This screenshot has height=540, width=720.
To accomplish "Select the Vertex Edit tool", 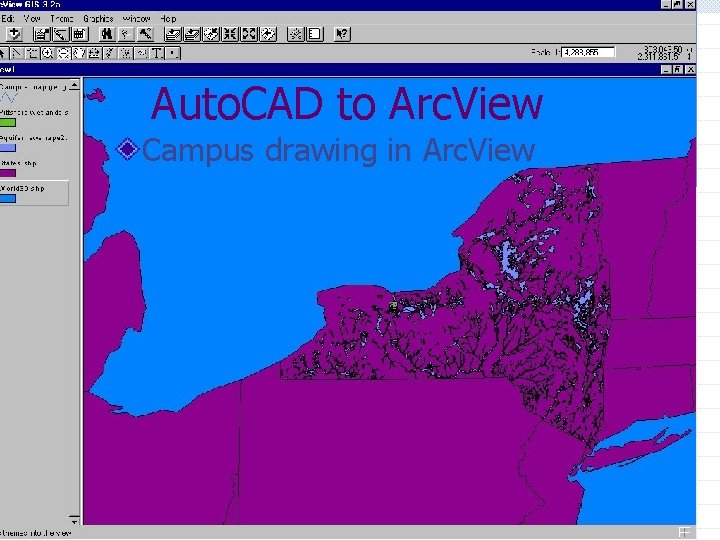I will coord(17,53).
